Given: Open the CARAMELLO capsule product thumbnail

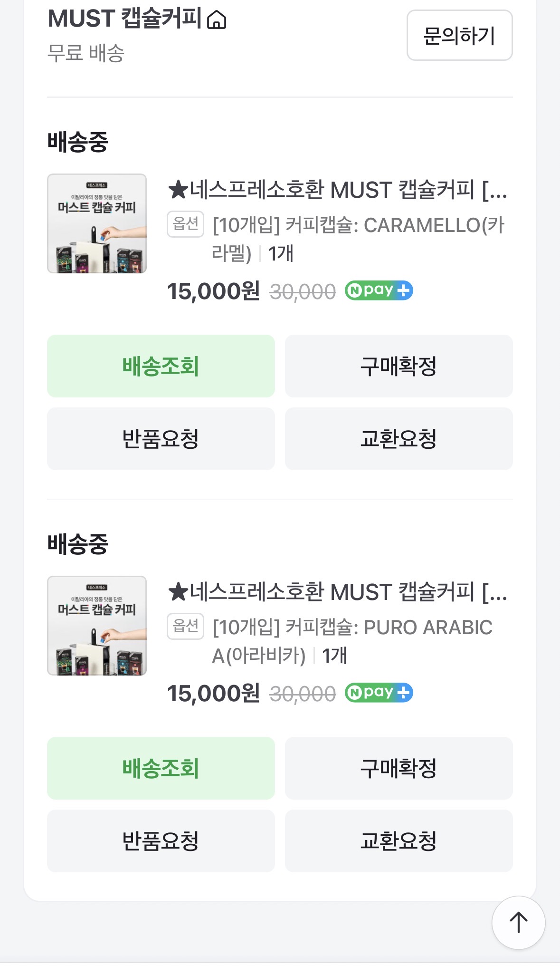Looking at the screenshot, I should (x=97, y=223).
